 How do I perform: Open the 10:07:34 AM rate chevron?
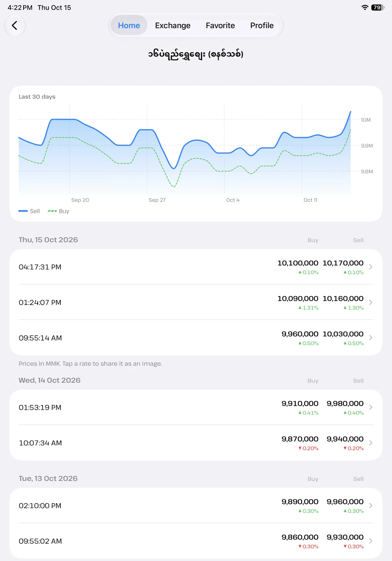pyautogui.click(x=371, y=443)
